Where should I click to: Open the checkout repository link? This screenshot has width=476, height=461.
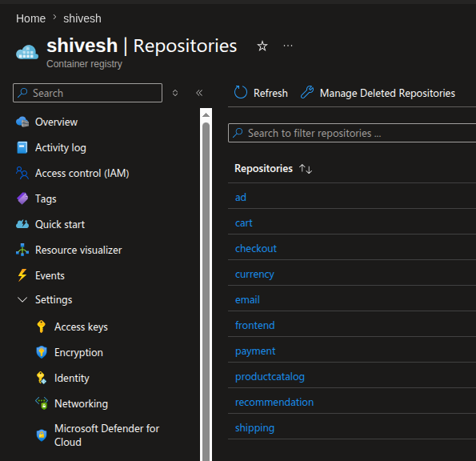[256, 248]
